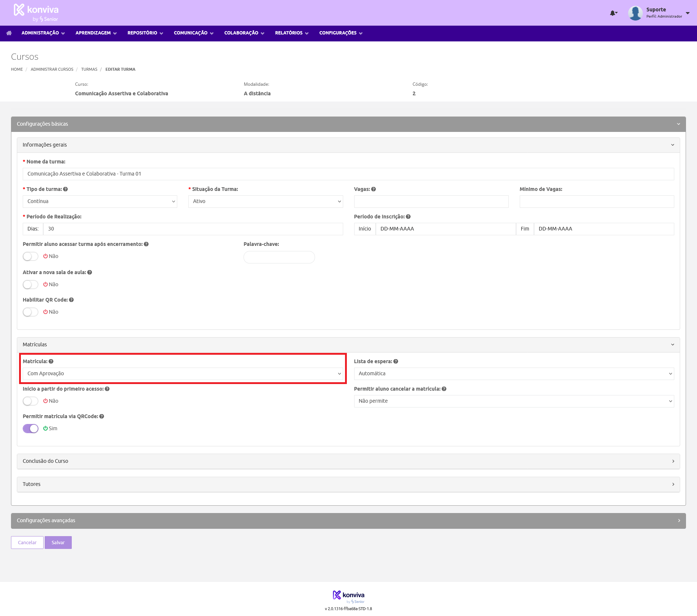Open the Colaboração menu
697x616 pixels.
point(244,33)
